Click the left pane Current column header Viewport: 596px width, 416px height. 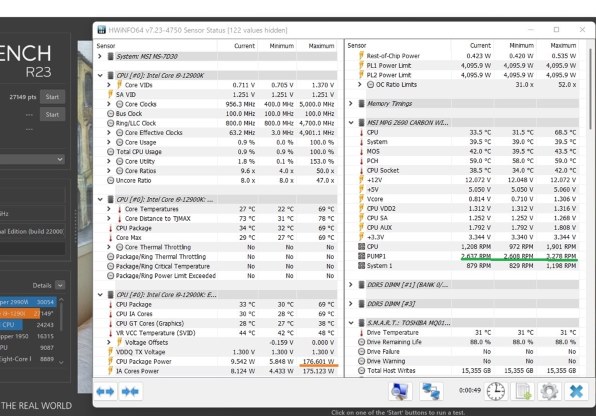[244, 46]
